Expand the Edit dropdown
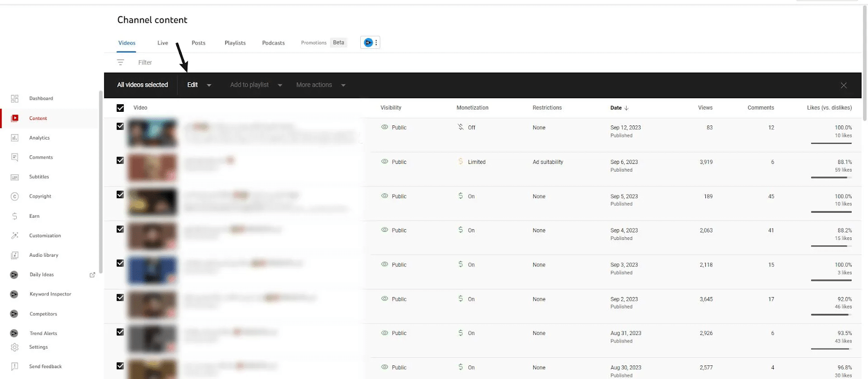The image size is (868, 379). click(x=199, y=85)
